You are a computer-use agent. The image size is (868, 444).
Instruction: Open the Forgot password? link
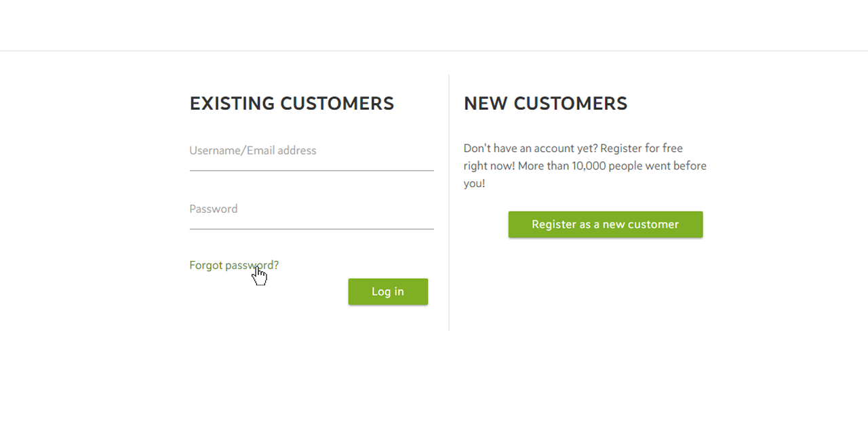(x=234, y=265)
